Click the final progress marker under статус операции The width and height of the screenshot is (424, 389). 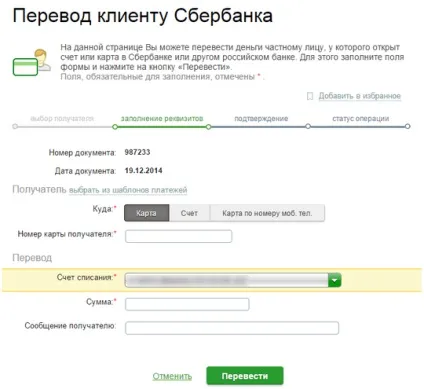407,126
